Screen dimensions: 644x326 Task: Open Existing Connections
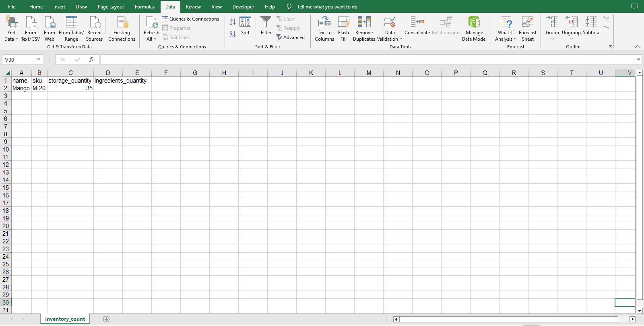(x=122, y=29)
